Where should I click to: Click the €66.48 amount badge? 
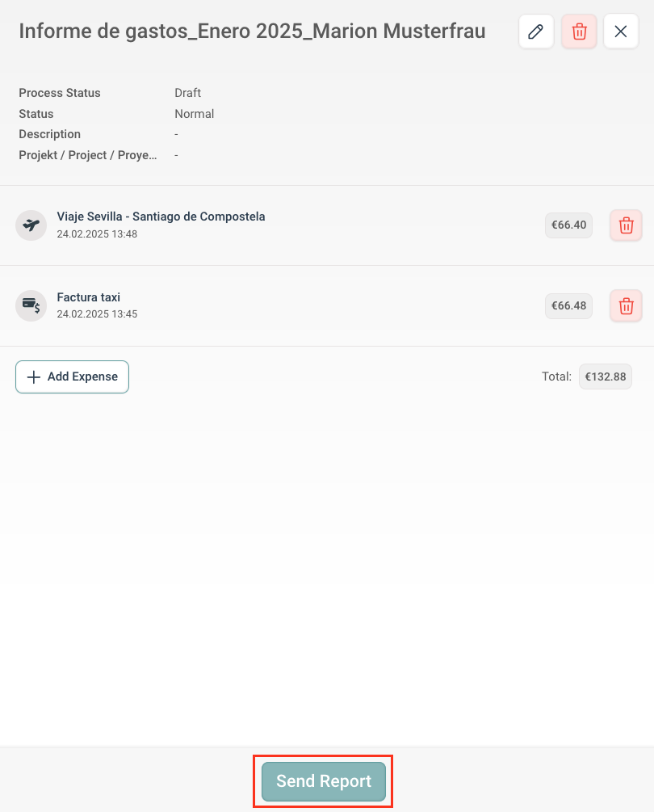click(568, 306)
